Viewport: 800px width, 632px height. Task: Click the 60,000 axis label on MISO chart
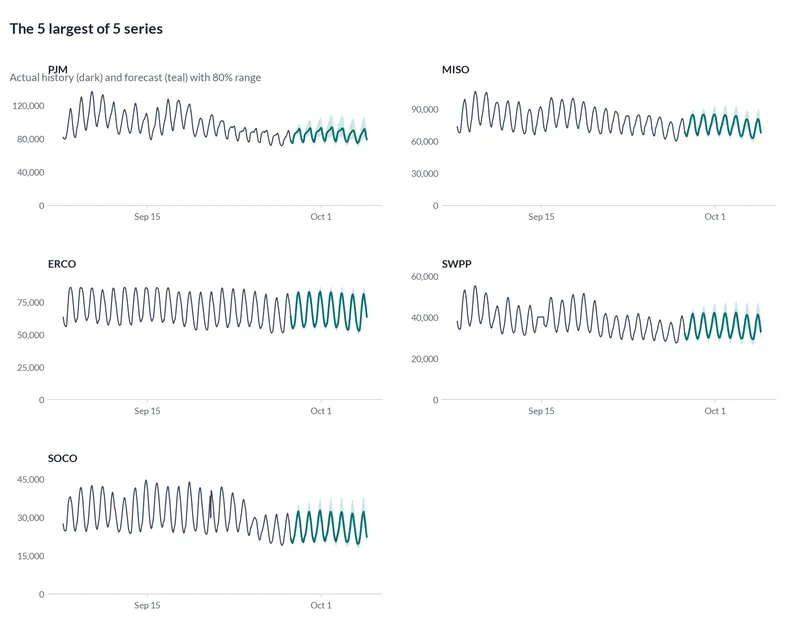click(x=424, y=141)
